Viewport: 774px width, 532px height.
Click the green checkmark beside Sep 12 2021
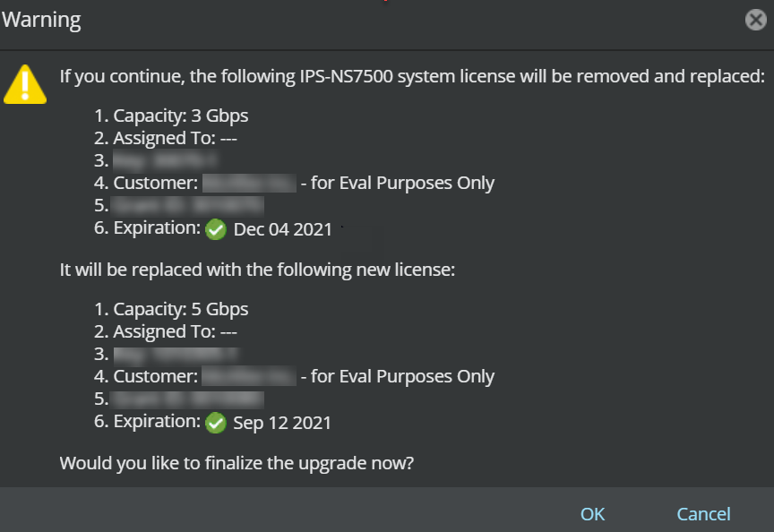(x=216, y=423)
